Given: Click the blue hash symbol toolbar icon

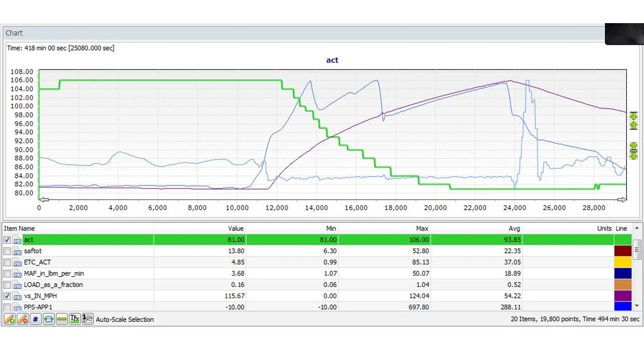Looking at the screenshot, I should (x=36, y=319).
